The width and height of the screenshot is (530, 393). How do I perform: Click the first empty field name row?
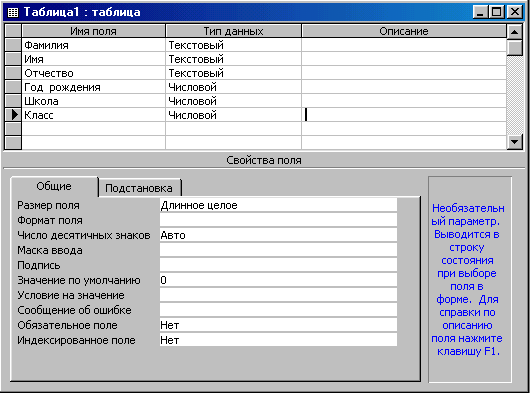coord(94,129)
